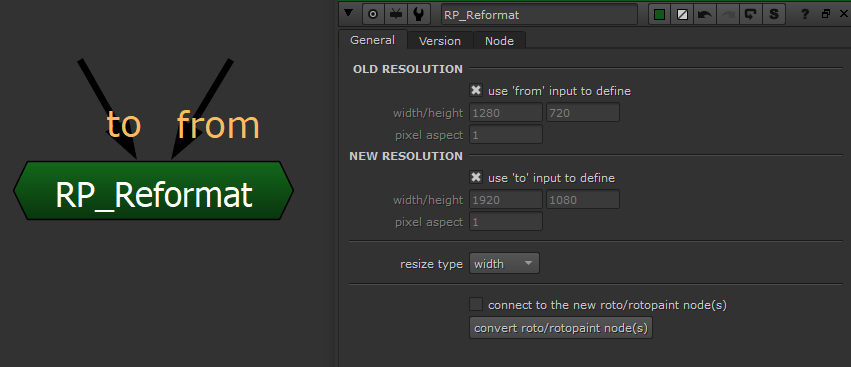This screenshot has height=367, width=851.
Task: Switch to the General tab
Action: pyautogui.click(x=372, y=40)
